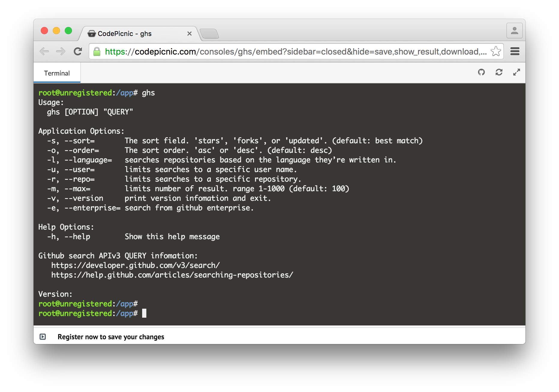559x392 pixels.
Task: Click the Chrome user profile button
Action: [x=515, y=31]
